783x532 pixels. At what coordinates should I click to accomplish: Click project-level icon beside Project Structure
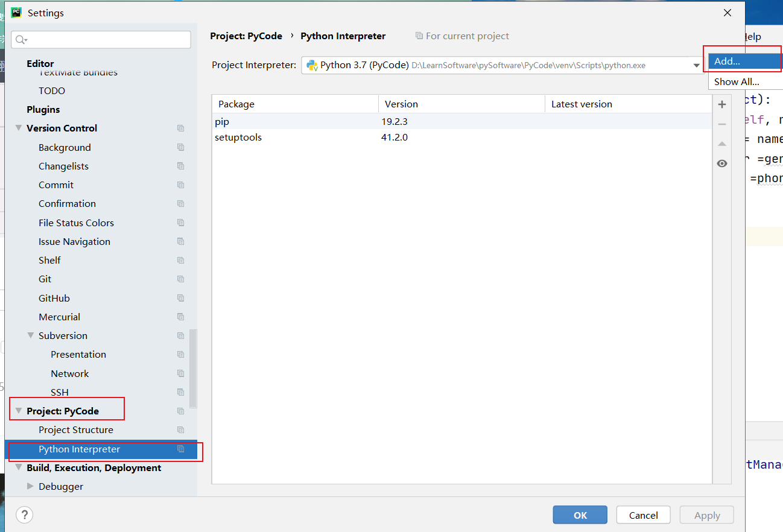click(180, 429)
